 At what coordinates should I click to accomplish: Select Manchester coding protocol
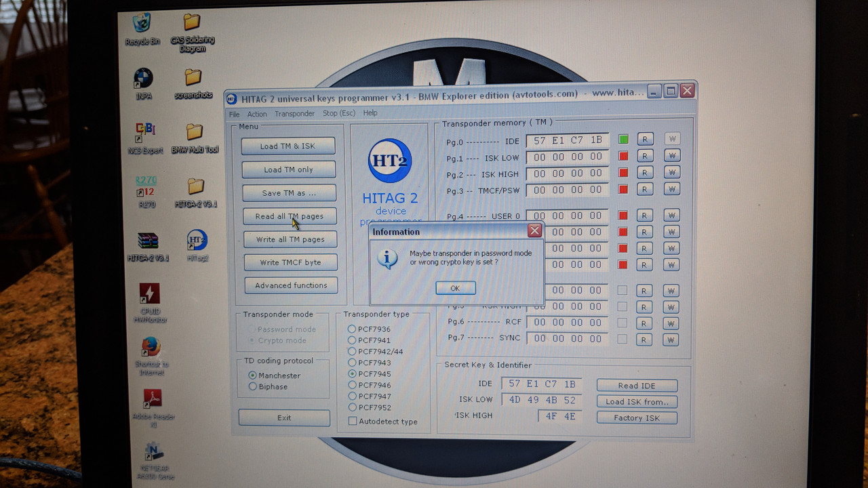(275, 375)
